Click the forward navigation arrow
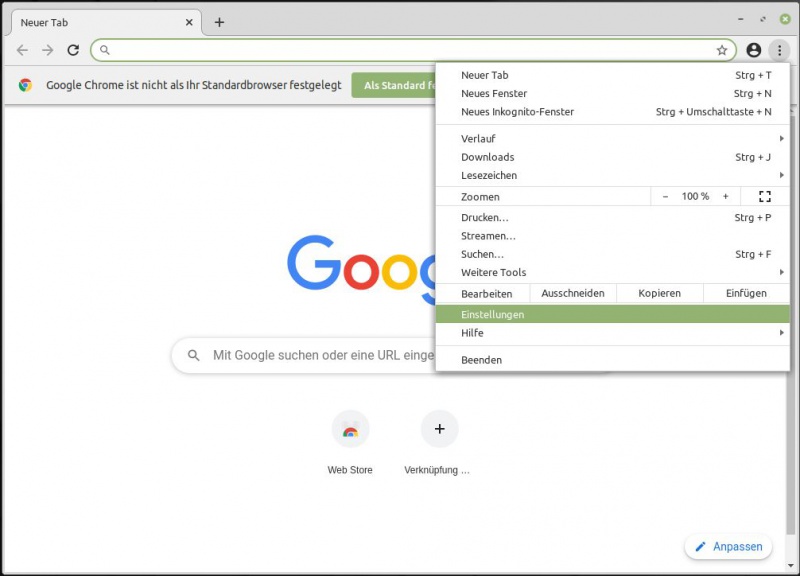800x576 pixels. tap(47, 50)
